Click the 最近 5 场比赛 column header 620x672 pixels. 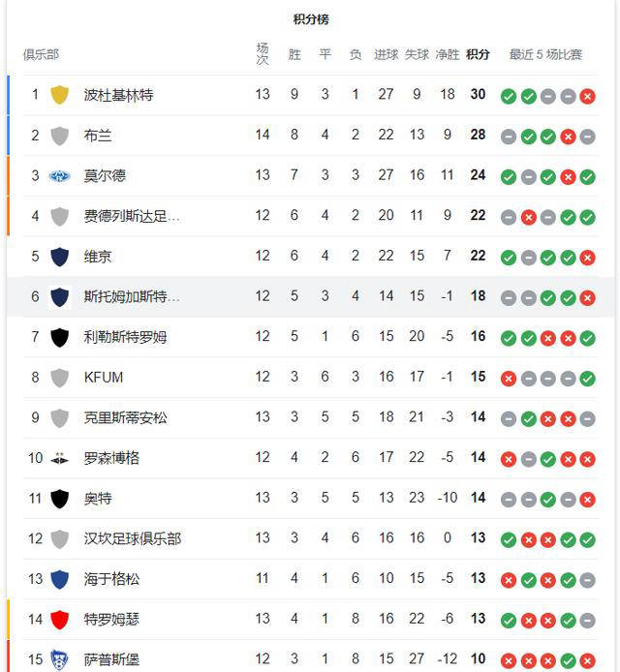(x=545, y=55)
